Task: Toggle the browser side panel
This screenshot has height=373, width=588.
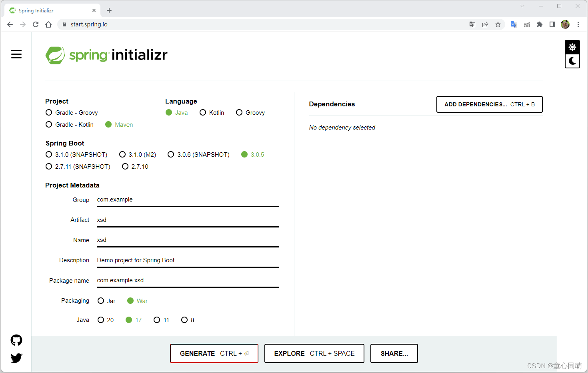Action: [552, 24]
